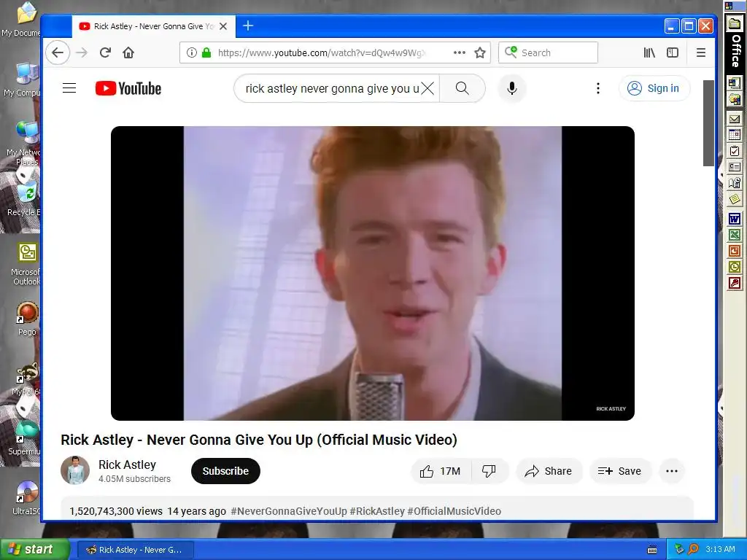The height and width of the screenshot is (560, 747).
Task: Open the #OfficialMusicVideo hashtag
Action: (x=454, y=511)
